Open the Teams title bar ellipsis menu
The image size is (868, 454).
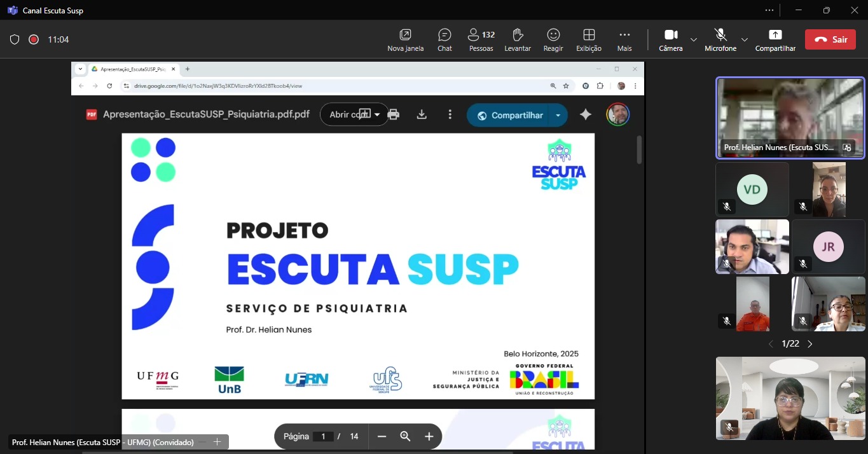pyautogui.click(x=769, y=10)
